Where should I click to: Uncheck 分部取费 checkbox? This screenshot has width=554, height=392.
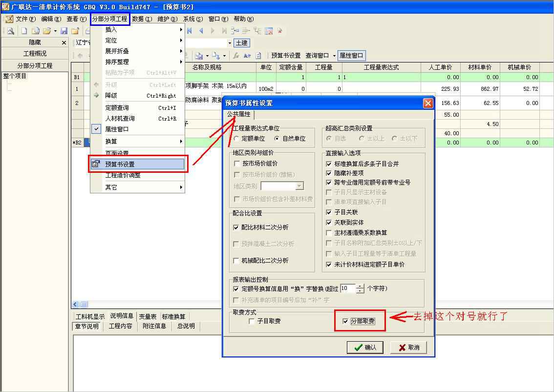pos(345,321)
